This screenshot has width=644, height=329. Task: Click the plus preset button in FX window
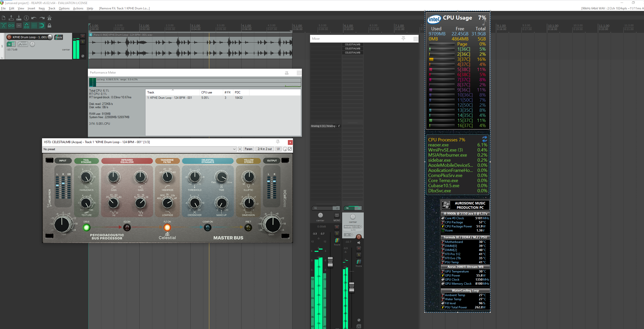[240, 149]
